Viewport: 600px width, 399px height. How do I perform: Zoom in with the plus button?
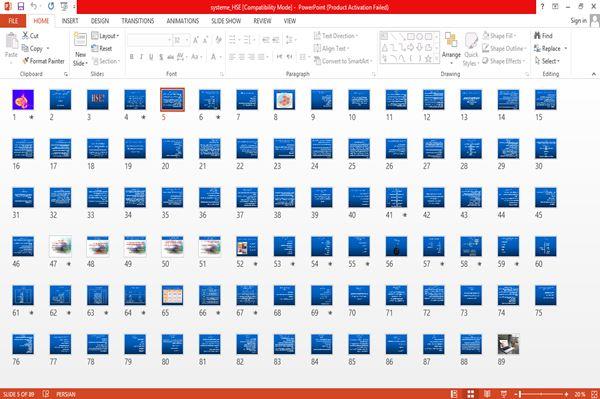pos(566,394)
